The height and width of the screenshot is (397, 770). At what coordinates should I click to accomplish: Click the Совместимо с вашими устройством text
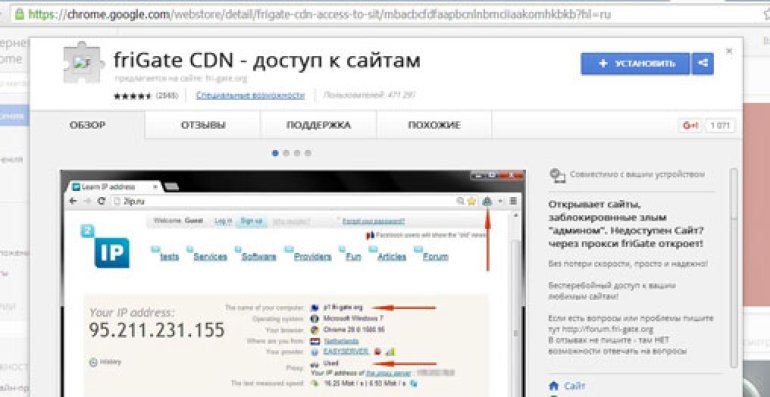637,174
